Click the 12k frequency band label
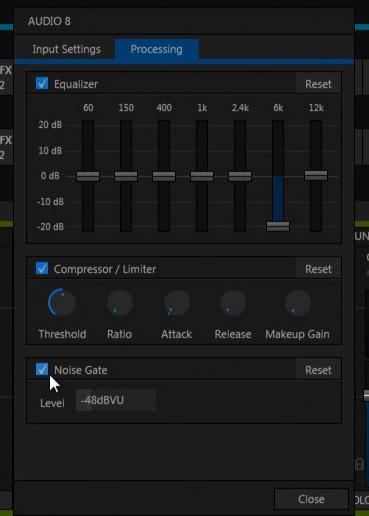 coord(316,108)
